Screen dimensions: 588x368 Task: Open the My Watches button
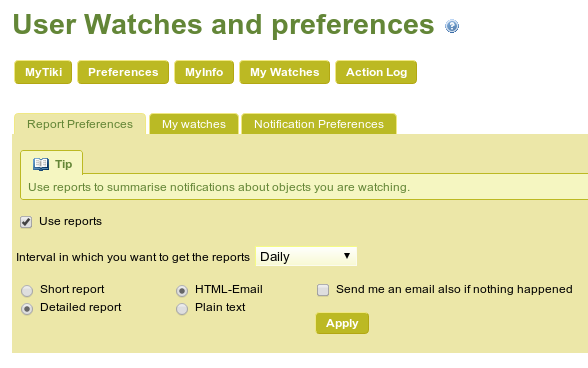[285, 72]
